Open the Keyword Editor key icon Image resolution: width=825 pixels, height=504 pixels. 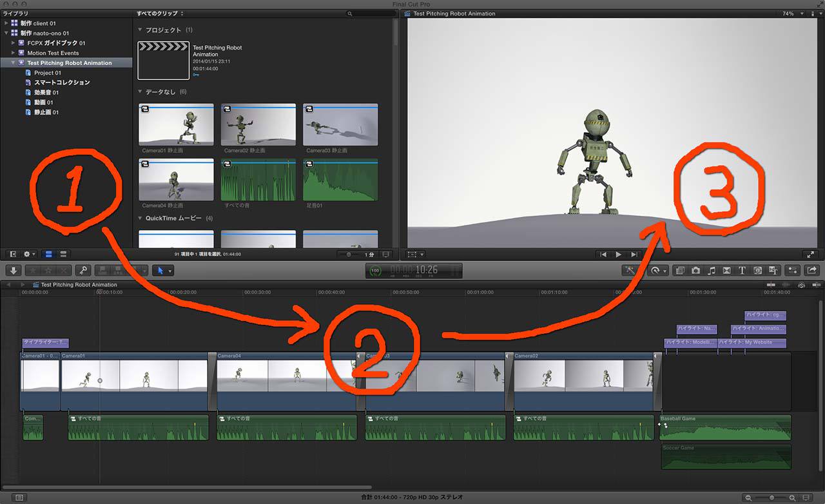tap(82, 271)
